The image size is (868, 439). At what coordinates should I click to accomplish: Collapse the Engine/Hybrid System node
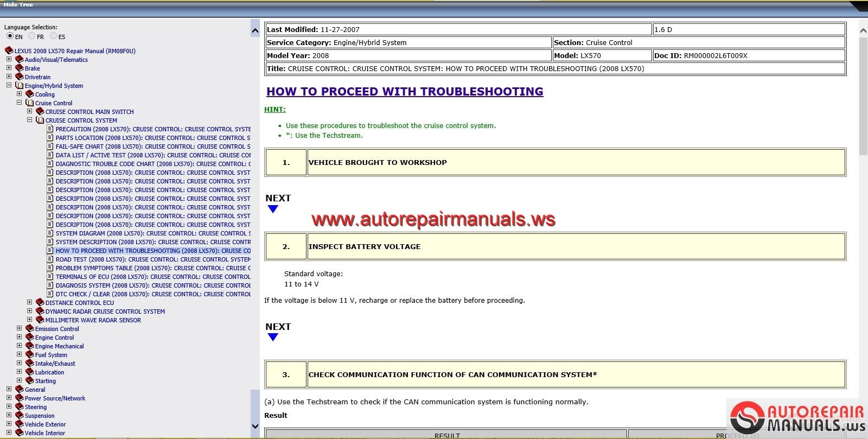pyautogui.click(x=9, y=85)
